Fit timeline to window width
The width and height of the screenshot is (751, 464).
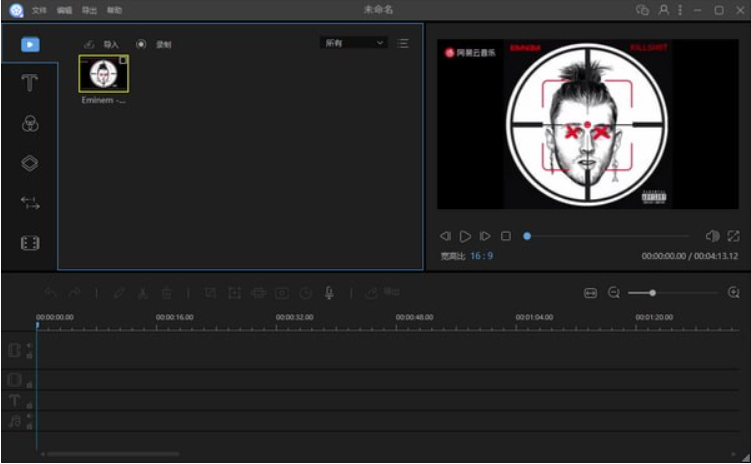coord(591,293)
